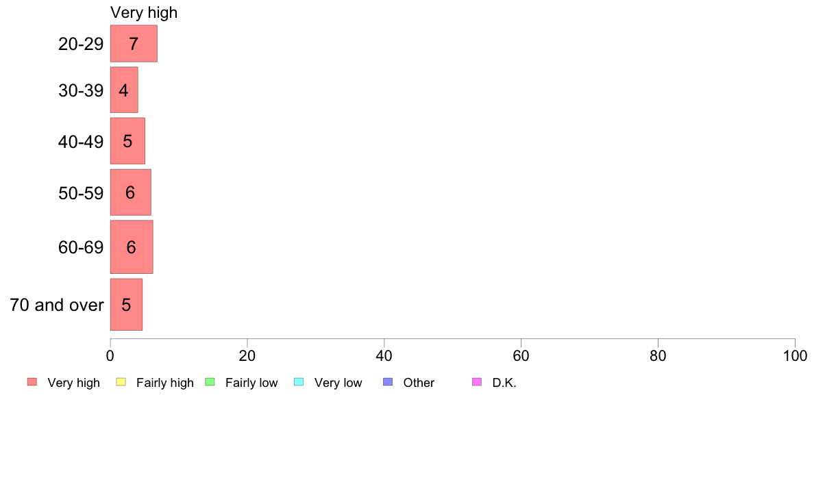Click the Fairly low legend swatch

[210, 382]
